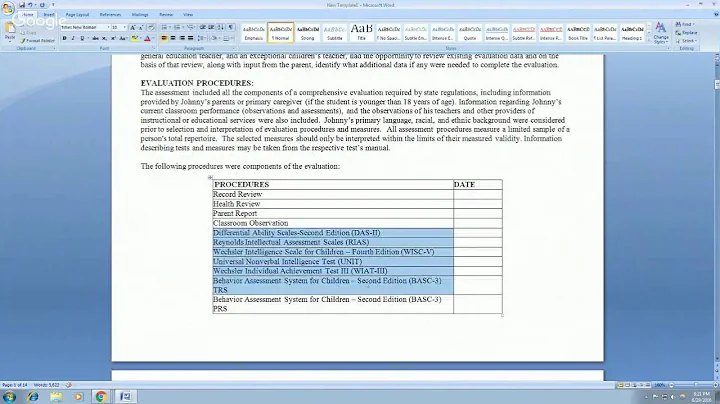The height and width of the screenshot is (404, 720).
Task: Open the Change Styles menu
Action: tap(661, 32)
